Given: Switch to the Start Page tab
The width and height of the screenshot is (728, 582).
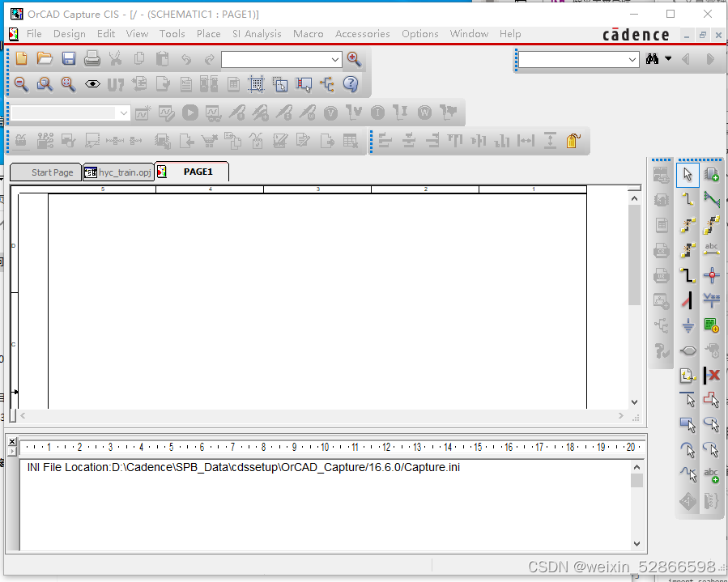Looking at the screenshot, I should point(45,172).
